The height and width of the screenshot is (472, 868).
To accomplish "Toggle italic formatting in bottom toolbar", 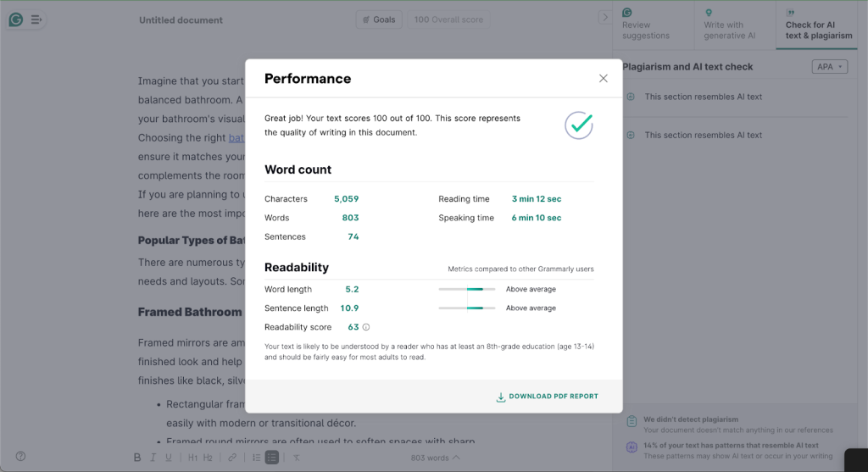I will [x=153, y=458].
